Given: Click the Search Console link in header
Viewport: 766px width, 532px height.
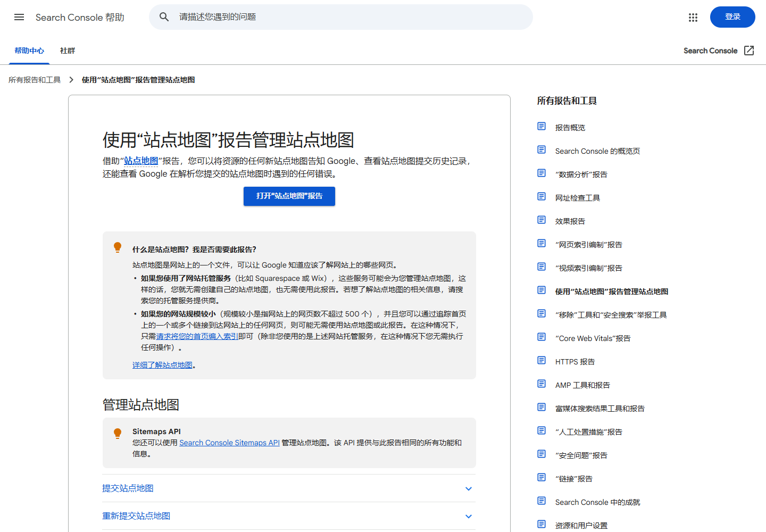Looking at the screenshot, I should [x=710, y=51].
